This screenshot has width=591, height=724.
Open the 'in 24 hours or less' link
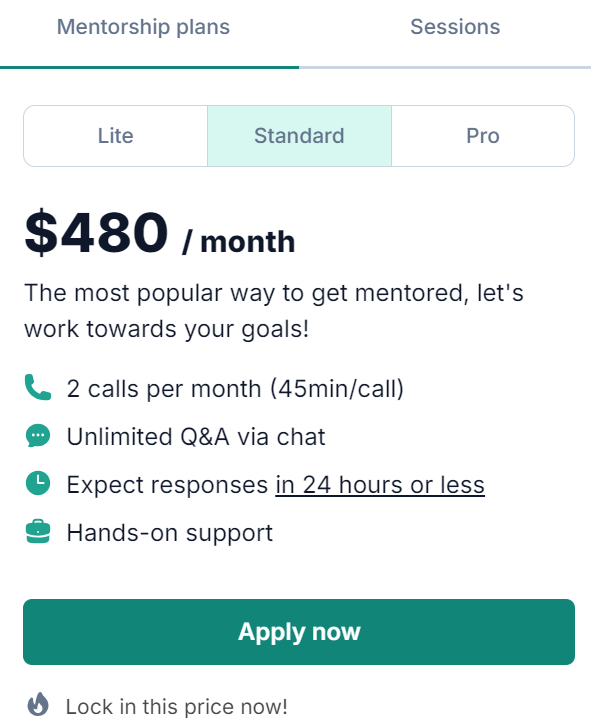(x=380, y=485)
